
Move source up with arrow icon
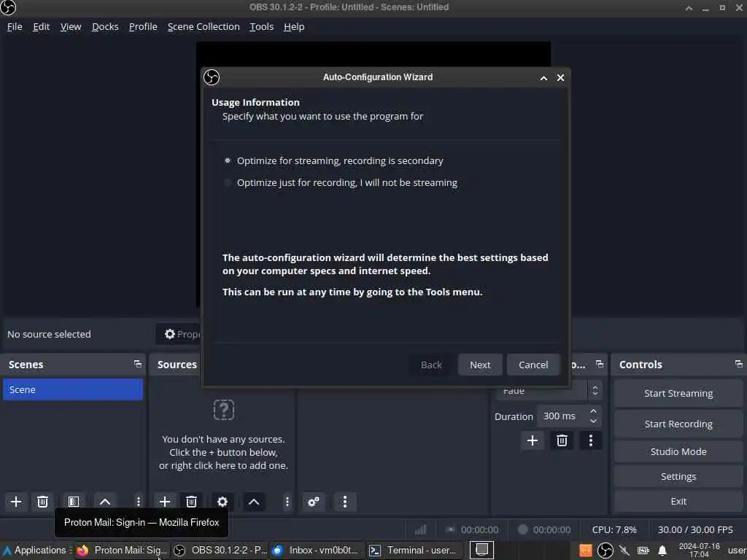(254, 502)
